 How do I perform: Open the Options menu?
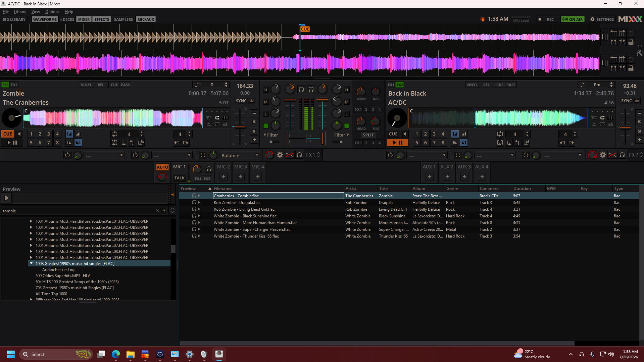pos(52,11)
